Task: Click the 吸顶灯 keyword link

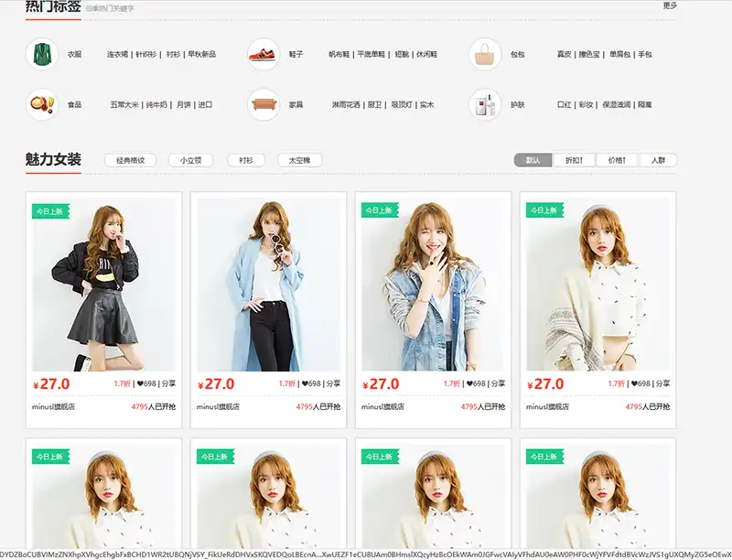Action: pos(402,104)
